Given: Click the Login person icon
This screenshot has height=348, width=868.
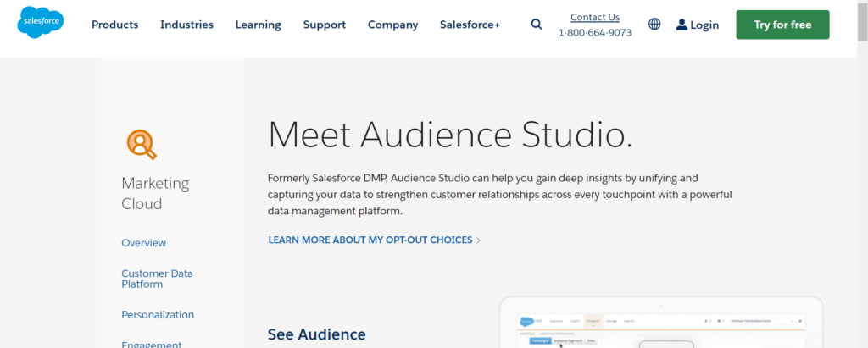Looking at the screenshot, I should (682, 25).
